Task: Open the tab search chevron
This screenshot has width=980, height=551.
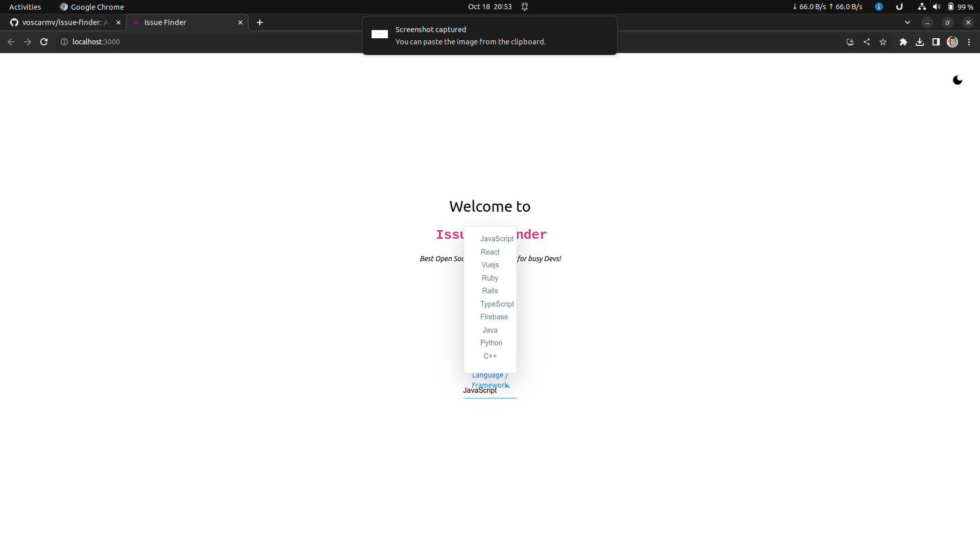Action: pyautogui.click(x=907, y=22)
